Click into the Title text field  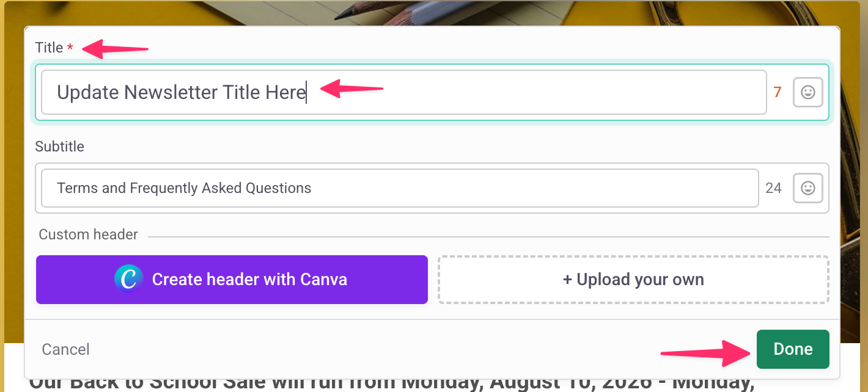(x=403, y=92)
